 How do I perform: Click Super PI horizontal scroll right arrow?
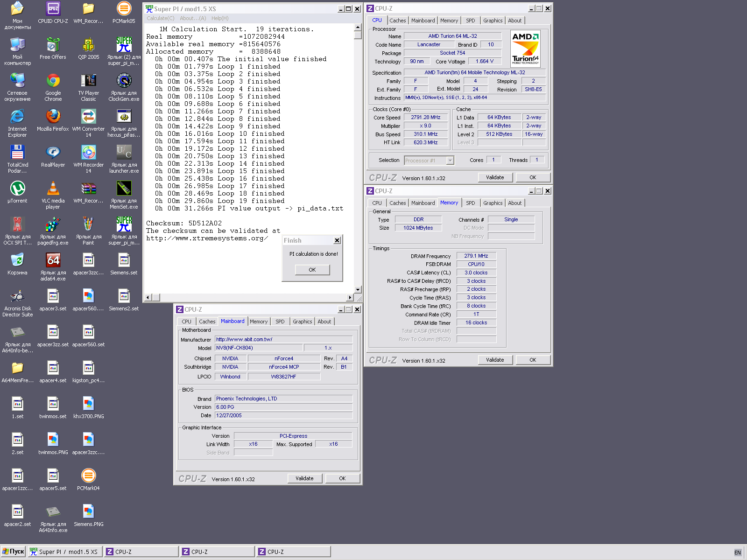[x=350, y=297]
